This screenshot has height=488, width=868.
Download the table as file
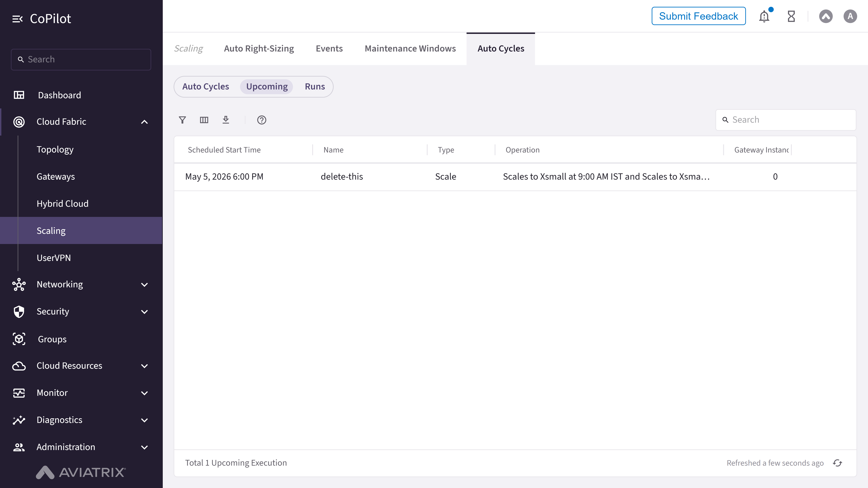(226, 120)
